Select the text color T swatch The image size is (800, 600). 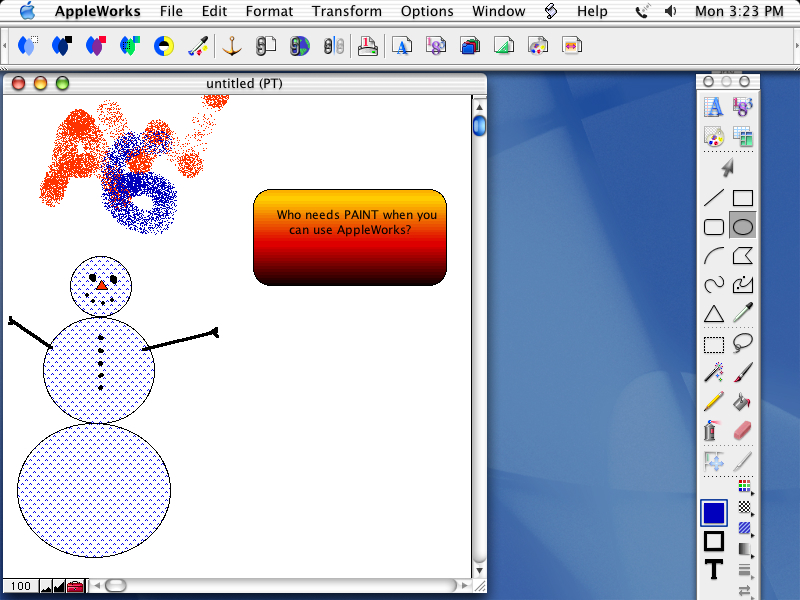[x=713, y=569]
